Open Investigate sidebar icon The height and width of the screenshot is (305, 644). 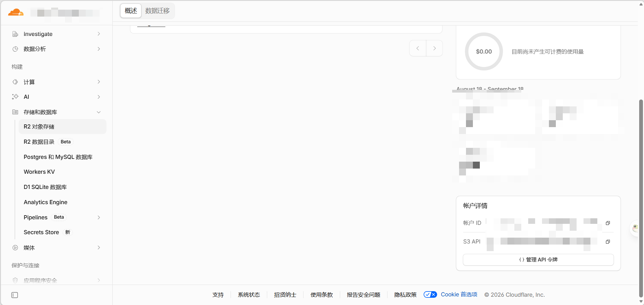[15, 34]
